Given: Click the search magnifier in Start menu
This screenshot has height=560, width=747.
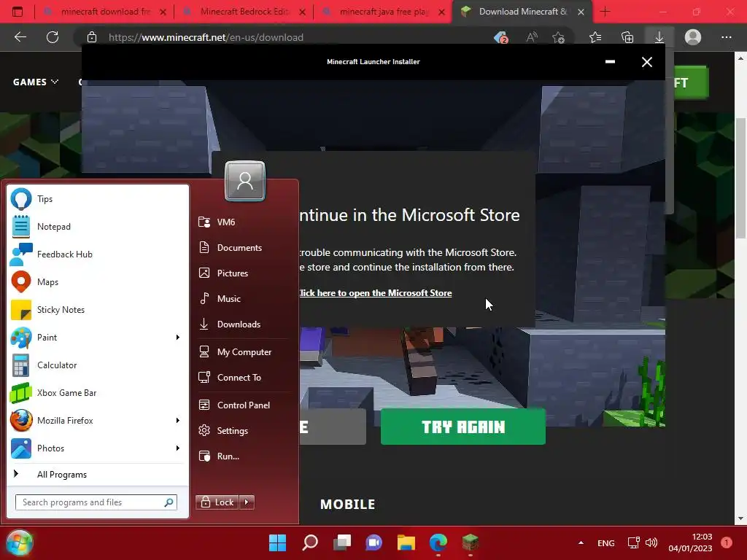Looking at the screenshot, I should coord(169,502).
